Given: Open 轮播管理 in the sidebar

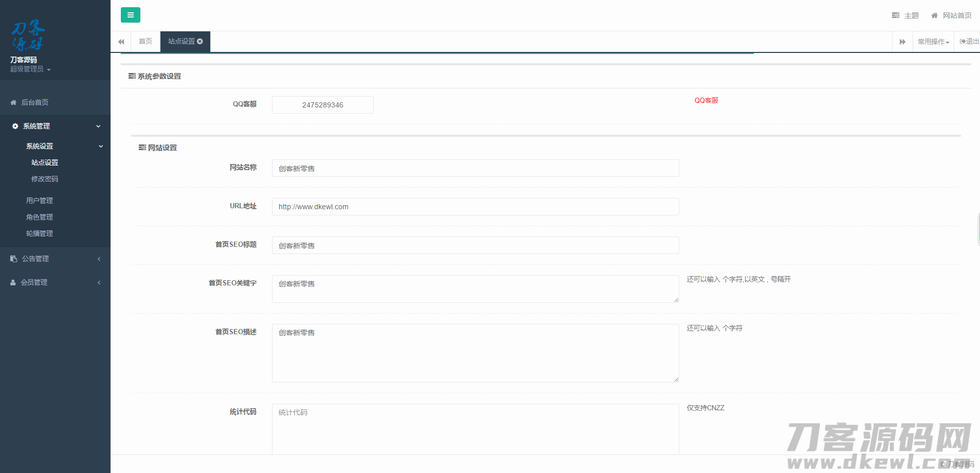Looking at the screenshot, I should coord(40,233).
